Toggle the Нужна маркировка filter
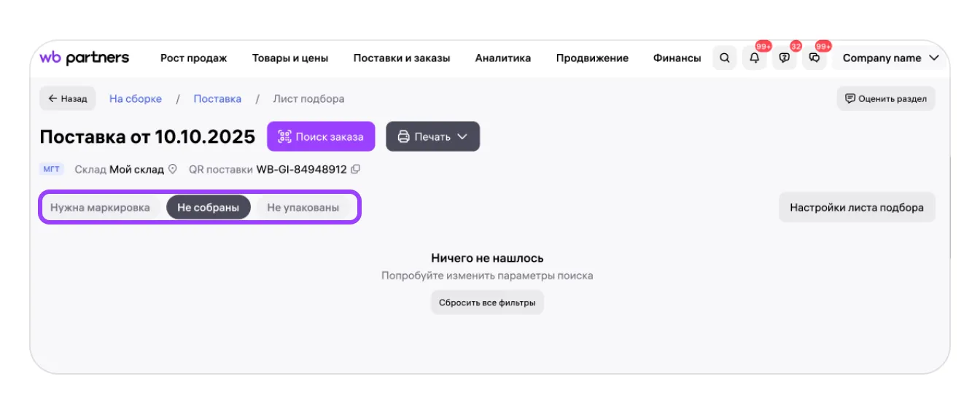980x414 pixels. tap(100, 208)
